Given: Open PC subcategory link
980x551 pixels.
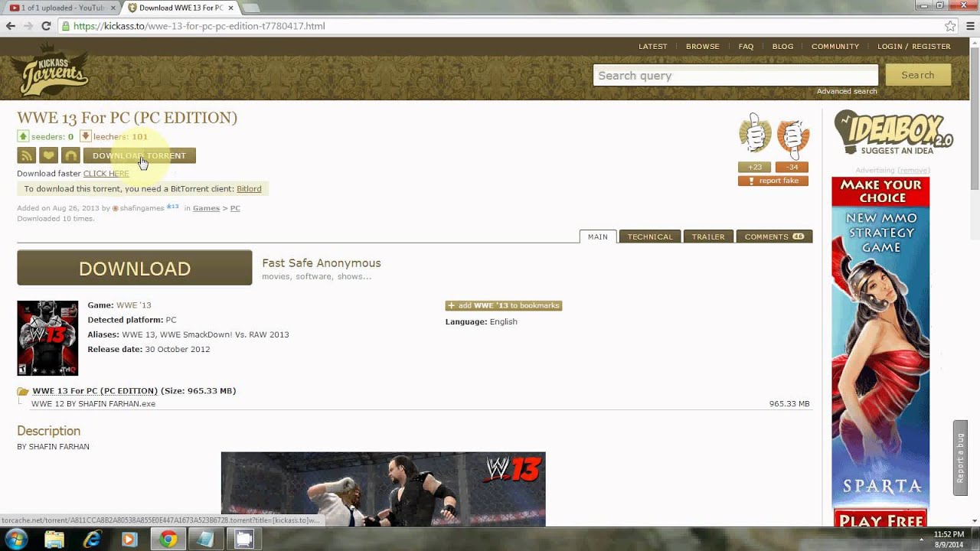Looking at the screenshot, I should 235,208.
